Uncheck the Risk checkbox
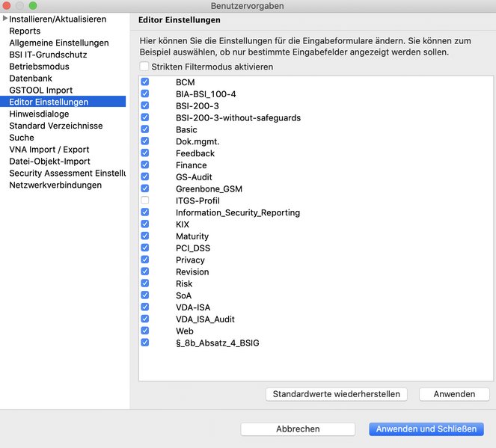 coord(145,283)
